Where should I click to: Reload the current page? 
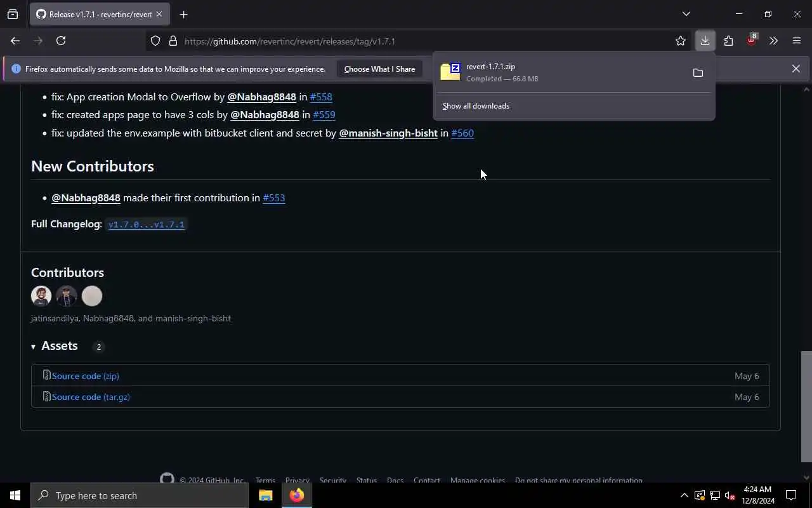tap(61, 41)
